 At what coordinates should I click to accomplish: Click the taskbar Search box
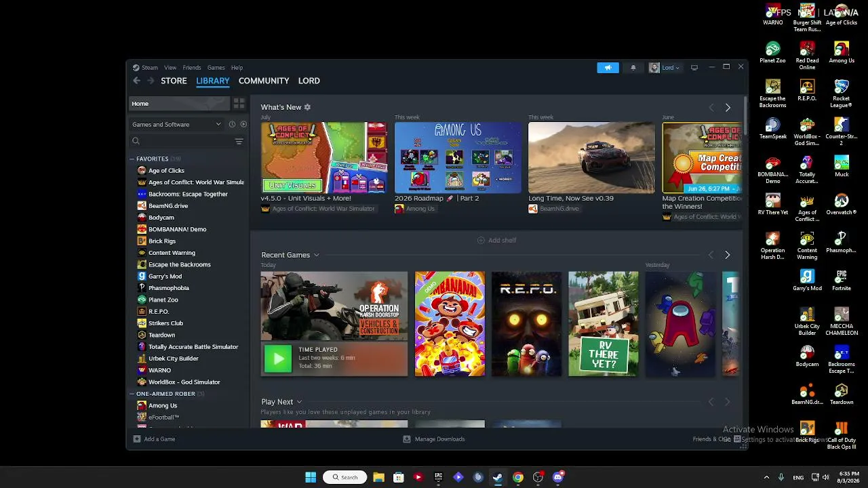(x=344, y=477)
